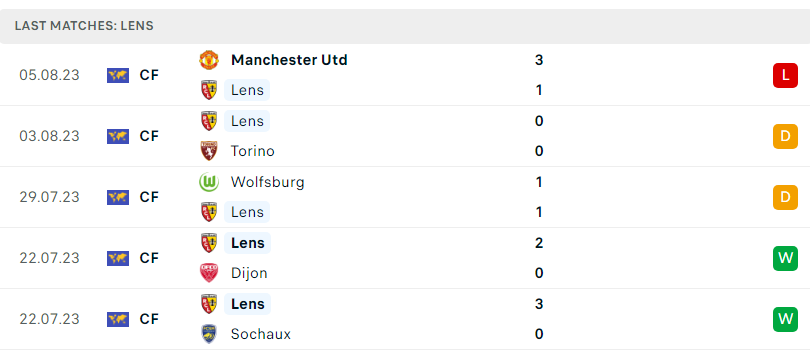Image resolution: width=810 pixels, height=361 pixels.
Task: Select the 05.08.23 match date
Action: tap(50, 75)
